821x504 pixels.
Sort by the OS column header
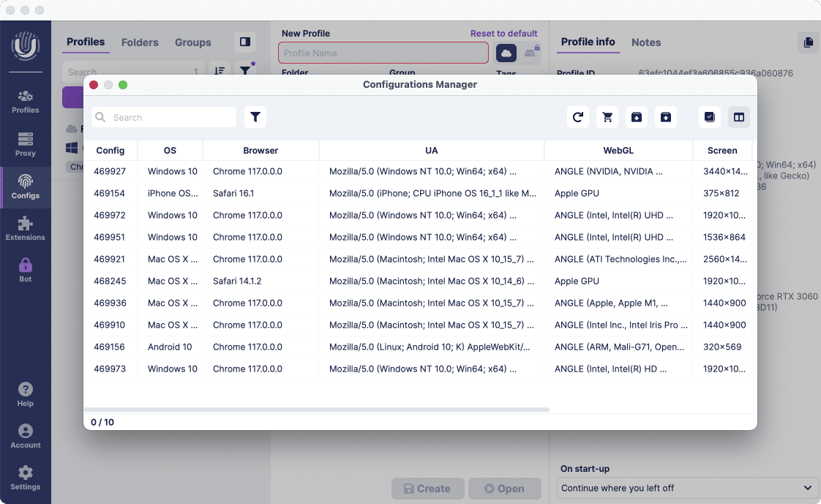[170, 150]
